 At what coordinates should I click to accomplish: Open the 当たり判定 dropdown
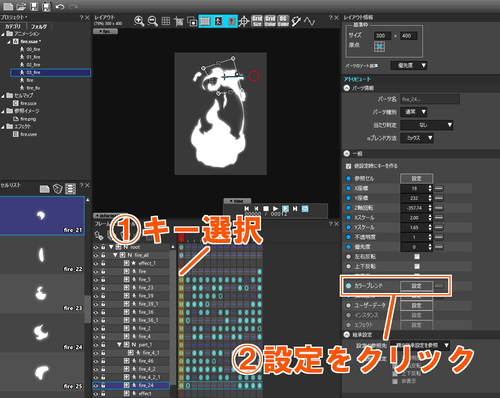point(426,125)
